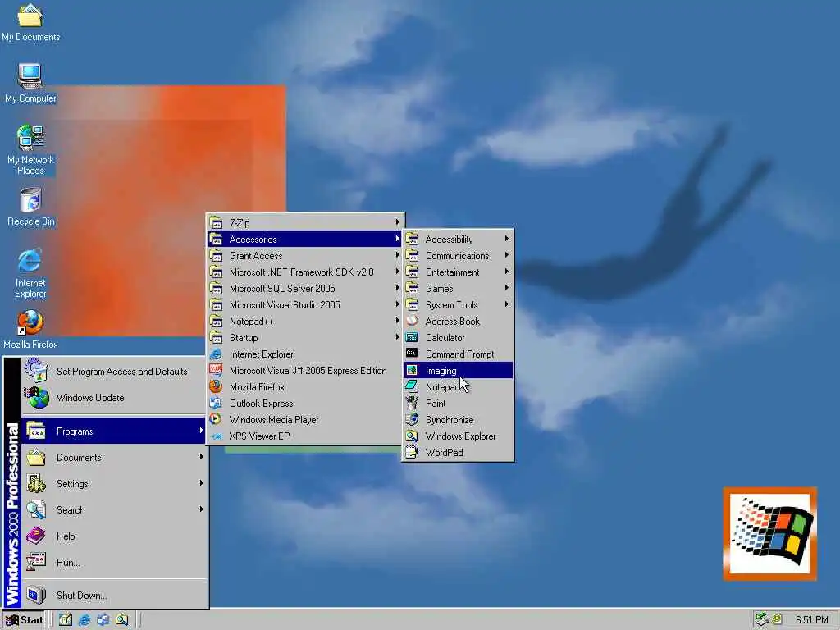Click Outlook Express quick launch icon

[x=103, y=620]
